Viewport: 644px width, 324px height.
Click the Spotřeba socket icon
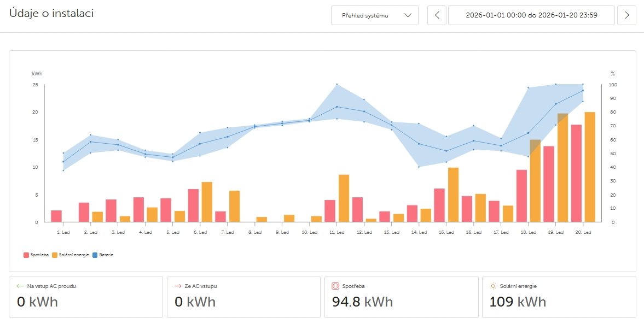click(336, 286)
